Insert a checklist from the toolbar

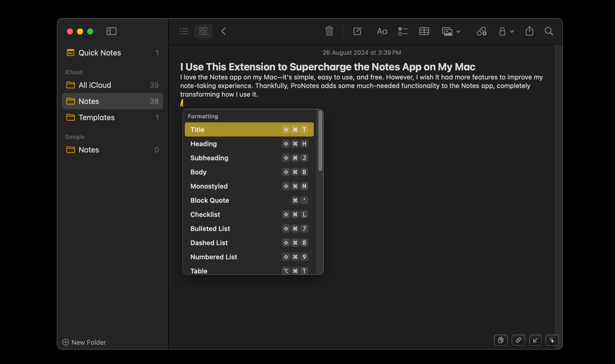click(x=403, y=31)
